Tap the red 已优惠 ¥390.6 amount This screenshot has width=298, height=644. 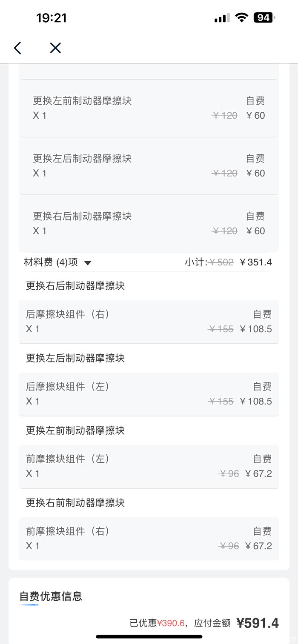click(x=171, y=624)
